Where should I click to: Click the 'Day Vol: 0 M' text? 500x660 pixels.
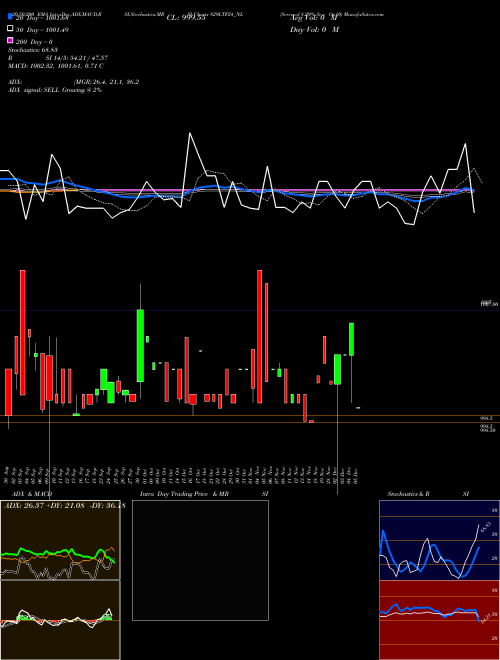314,30
